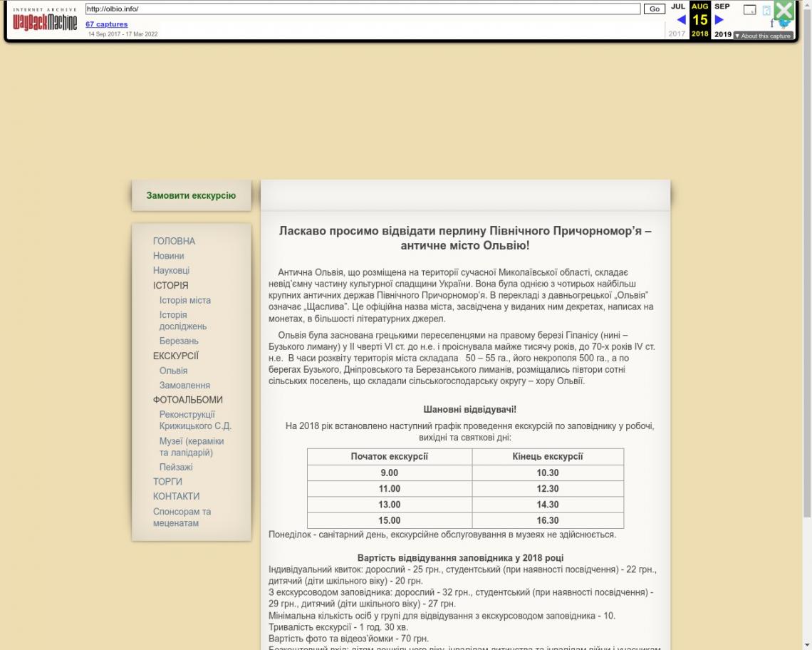812x650 pixels.
Task: Open the Березань submenu link
Action: pyautogui.click(x=179, y=341)
